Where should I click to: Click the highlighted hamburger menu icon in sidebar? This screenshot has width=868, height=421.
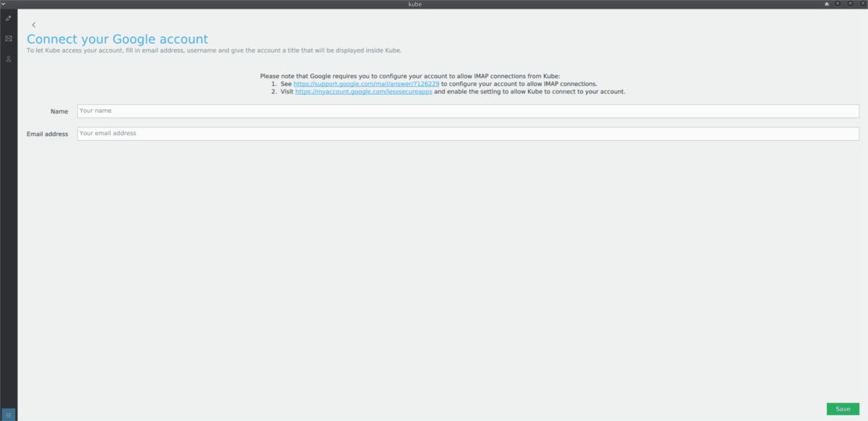9,414
